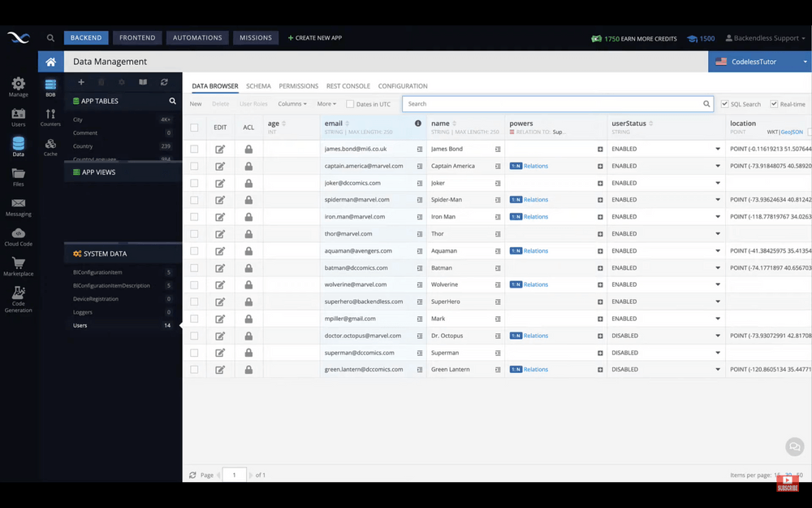Viewport: 812px width, 508px height.
Task: Open the CodelessTutor app switcher dropdown
Action: 762,61
